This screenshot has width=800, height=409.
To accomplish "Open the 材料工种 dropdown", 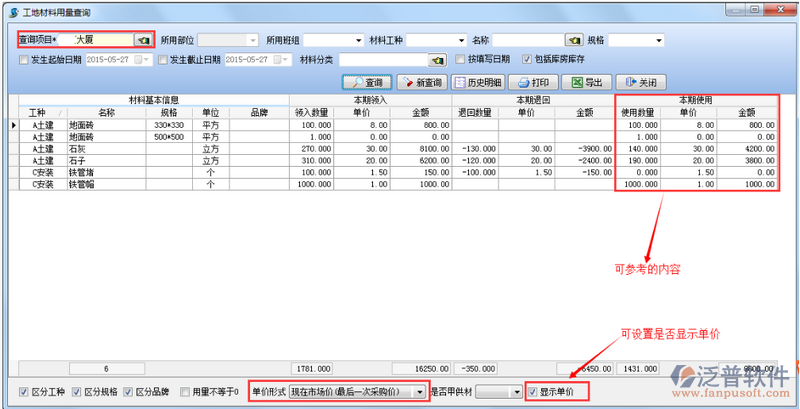I will coord(462,41).
